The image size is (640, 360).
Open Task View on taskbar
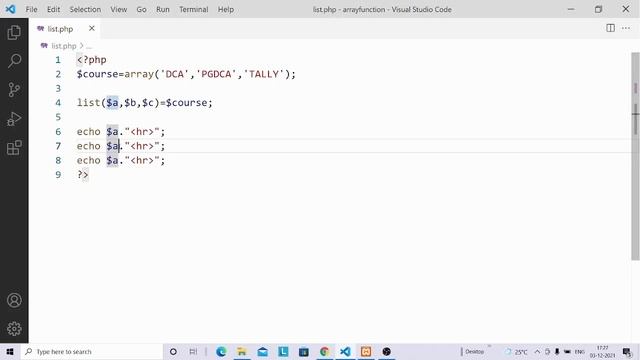click(x=193, y=351)
